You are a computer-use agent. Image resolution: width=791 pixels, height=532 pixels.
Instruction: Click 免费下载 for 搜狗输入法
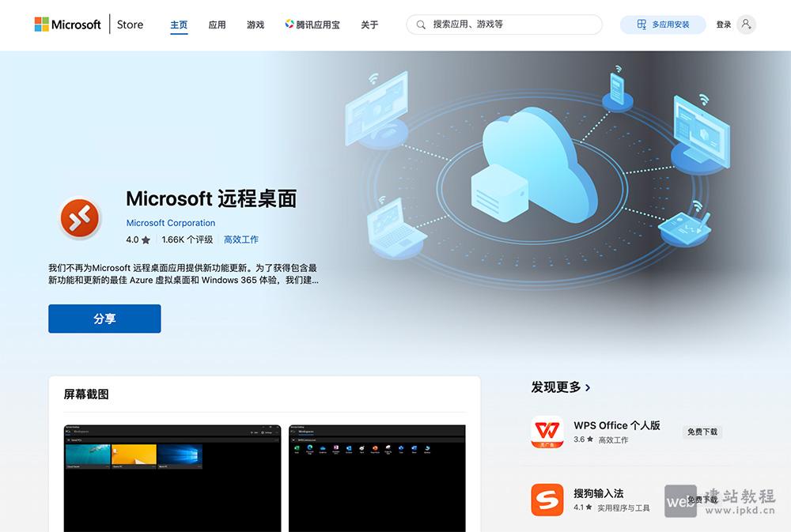point(702,499)
